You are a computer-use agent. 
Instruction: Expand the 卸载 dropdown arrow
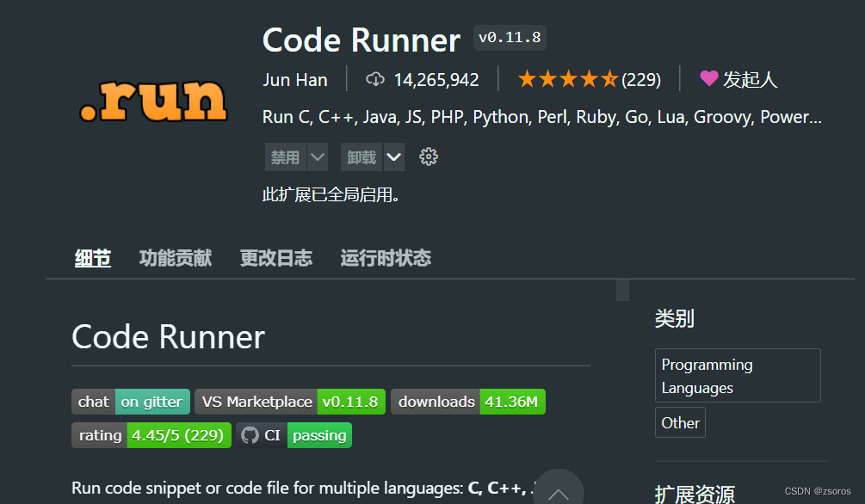coord(394,157)
